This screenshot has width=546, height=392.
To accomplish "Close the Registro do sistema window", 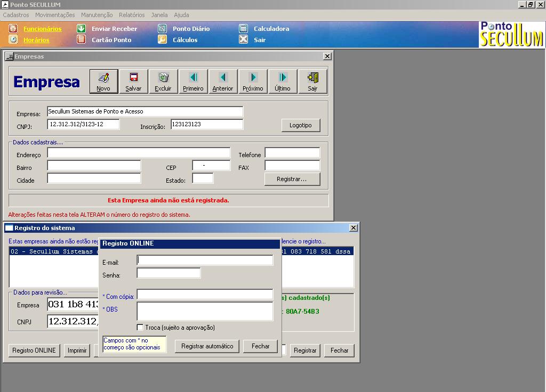I will (x=354, y=228).
